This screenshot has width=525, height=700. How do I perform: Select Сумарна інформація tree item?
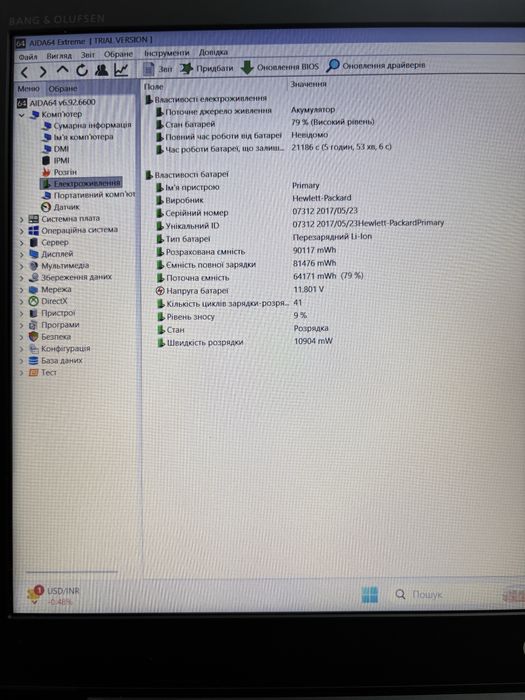[x=87, y=125]
